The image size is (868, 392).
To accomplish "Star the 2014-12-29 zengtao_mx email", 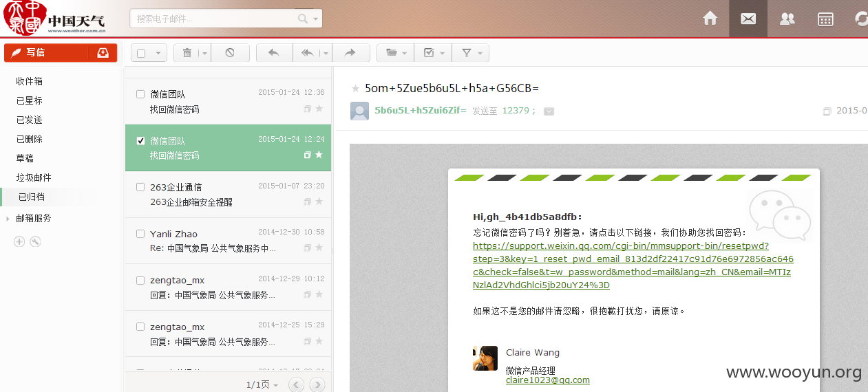I will tap(319, 294).
